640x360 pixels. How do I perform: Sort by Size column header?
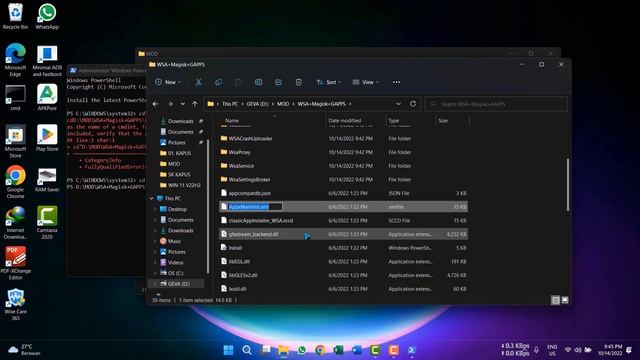tap(452, 120)
